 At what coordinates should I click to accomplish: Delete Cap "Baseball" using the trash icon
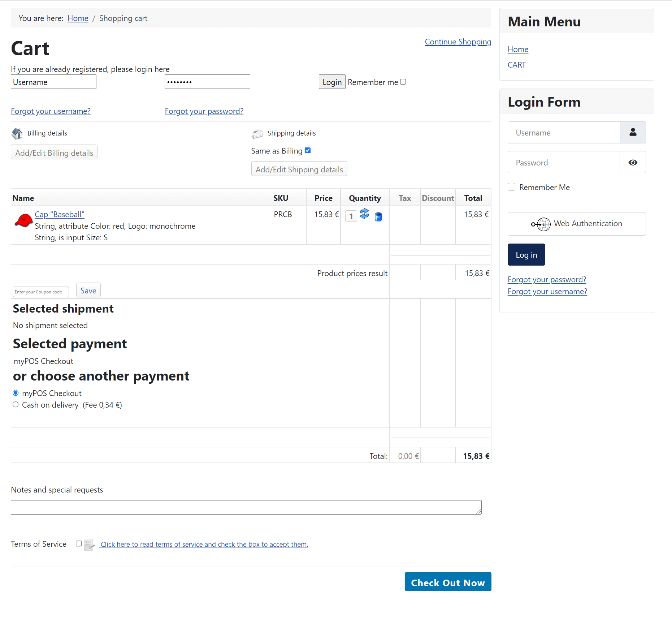click(378, 217)
